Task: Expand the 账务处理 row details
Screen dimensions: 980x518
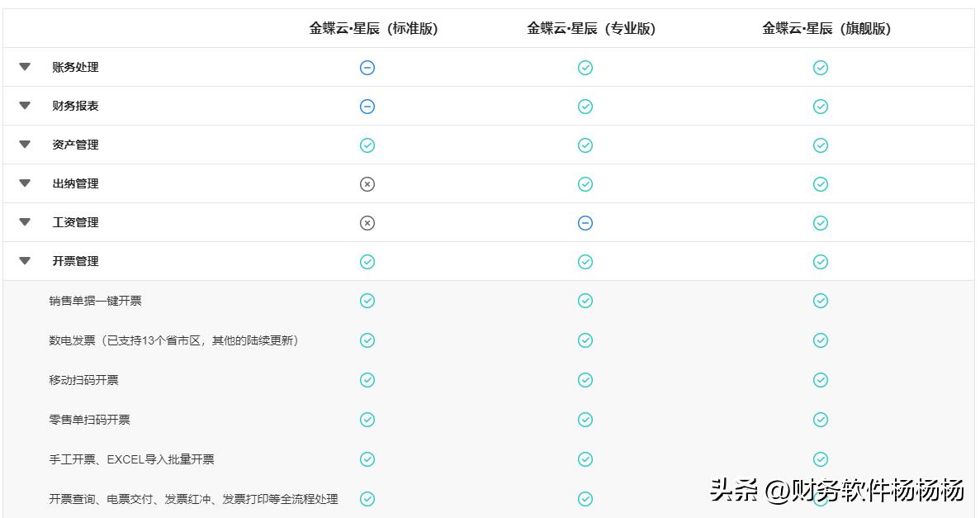Action: (24, 68)
